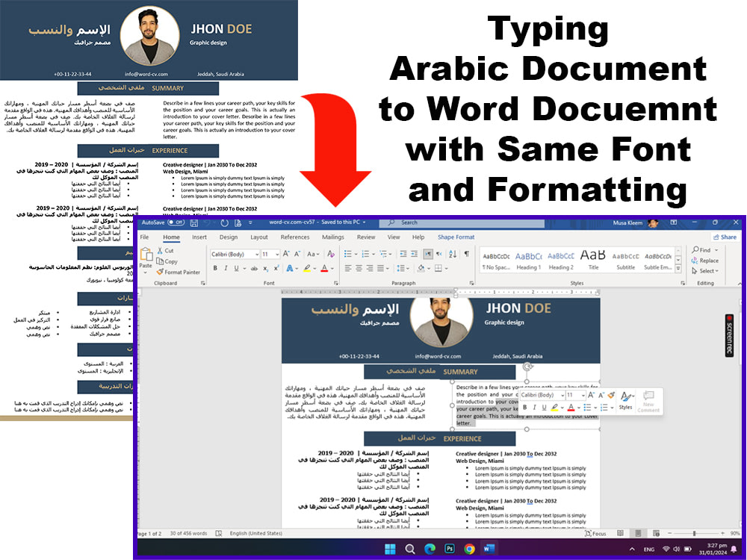Screen dimensions: 747x560
Task: Click Styles button in mini toolbar
Action: pos(626,401)
